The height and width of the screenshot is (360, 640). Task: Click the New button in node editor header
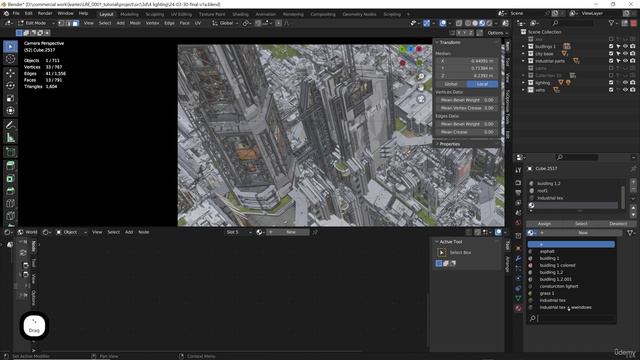290,232
